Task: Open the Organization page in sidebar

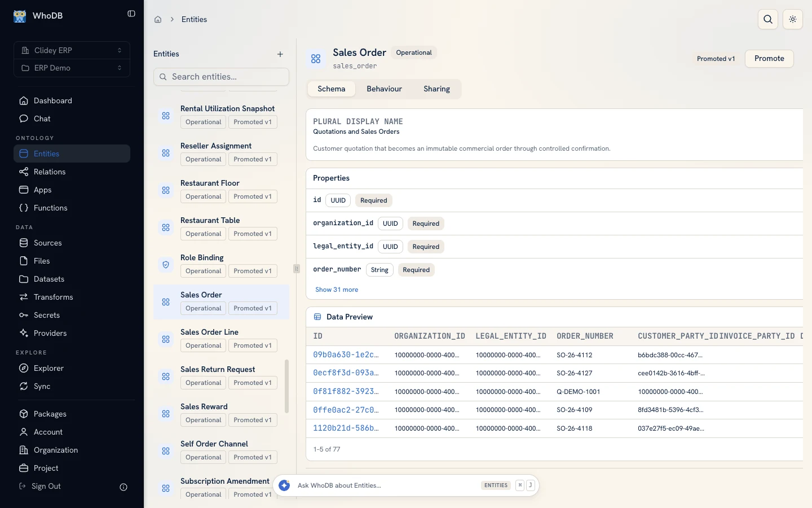Action: tap(72, 450)
